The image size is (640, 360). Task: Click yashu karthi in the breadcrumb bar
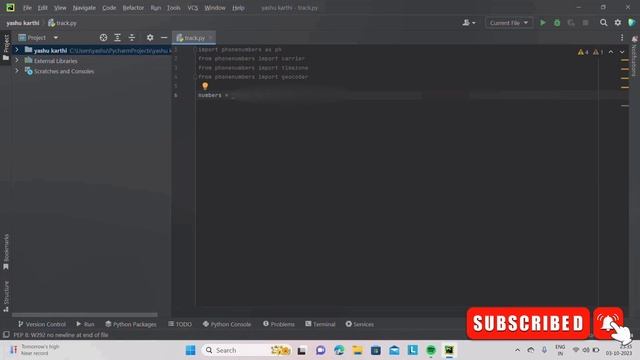pyautogui.click(x=23, y=23)
